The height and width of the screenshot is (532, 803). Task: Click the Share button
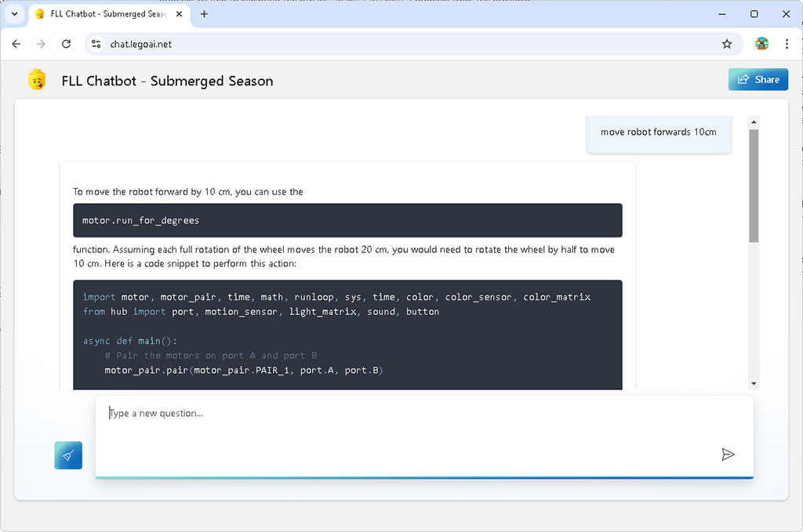[x=758, y=79]
